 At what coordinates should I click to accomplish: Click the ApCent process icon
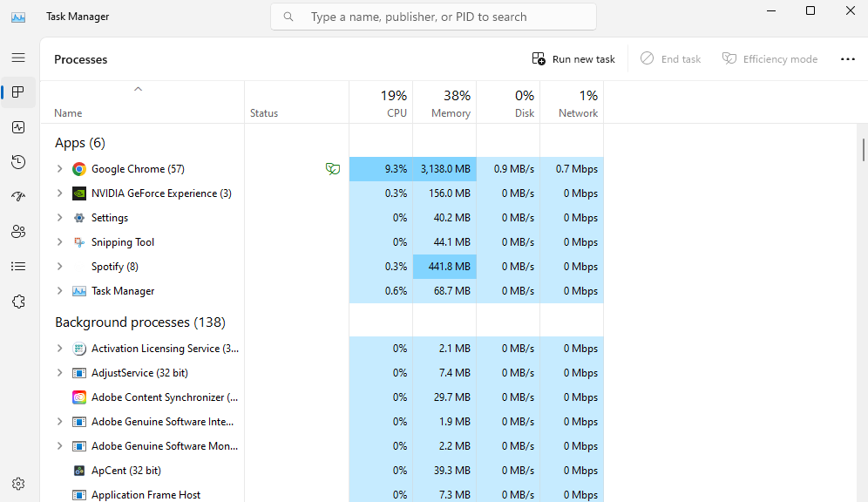click(x=79, y=471)
